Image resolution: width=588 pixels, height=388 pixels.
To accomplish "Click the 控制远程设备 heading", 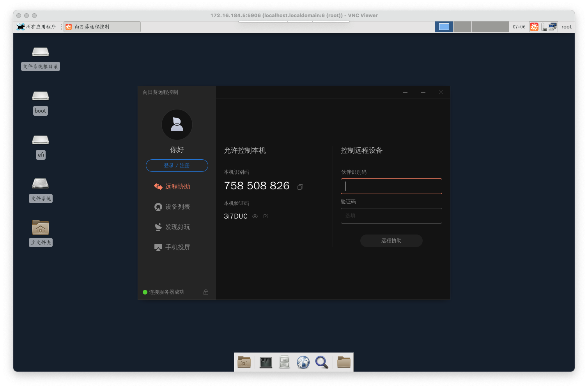I will point(362,150).
